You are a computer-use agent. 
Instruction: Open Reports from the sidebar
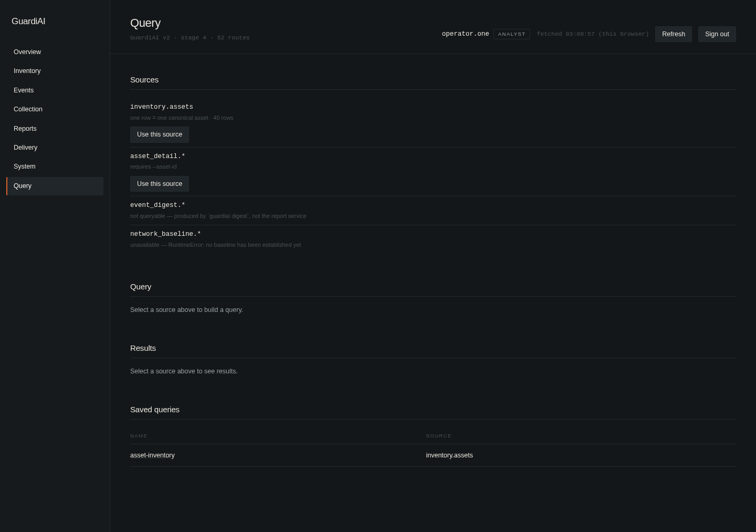55,129
